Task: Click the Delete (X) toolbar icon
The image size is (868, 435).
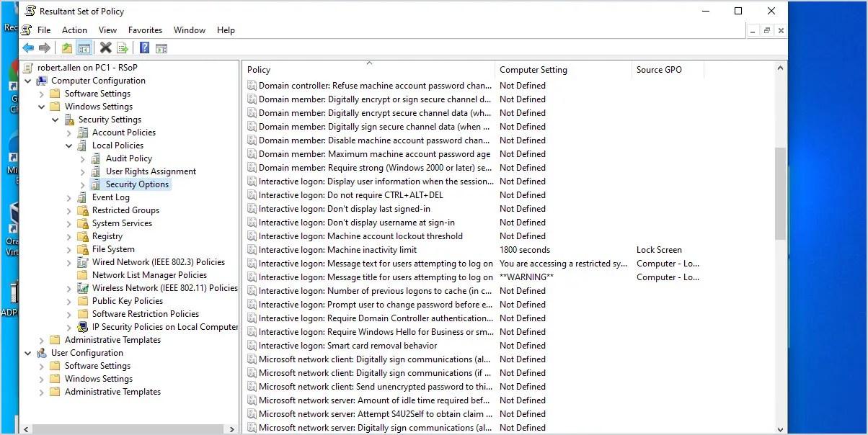Action: pos(105,48)
